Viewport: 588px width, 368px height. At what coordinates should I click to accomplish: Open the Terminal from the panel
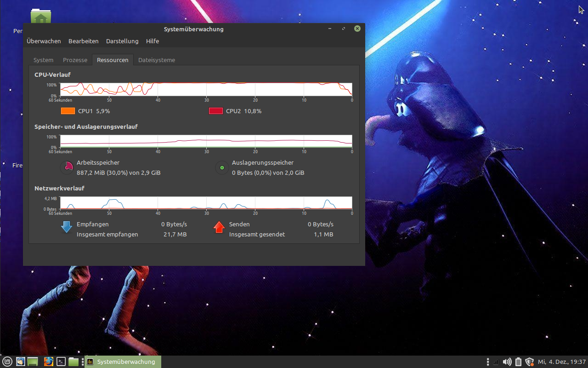click(x=61, y=362)
